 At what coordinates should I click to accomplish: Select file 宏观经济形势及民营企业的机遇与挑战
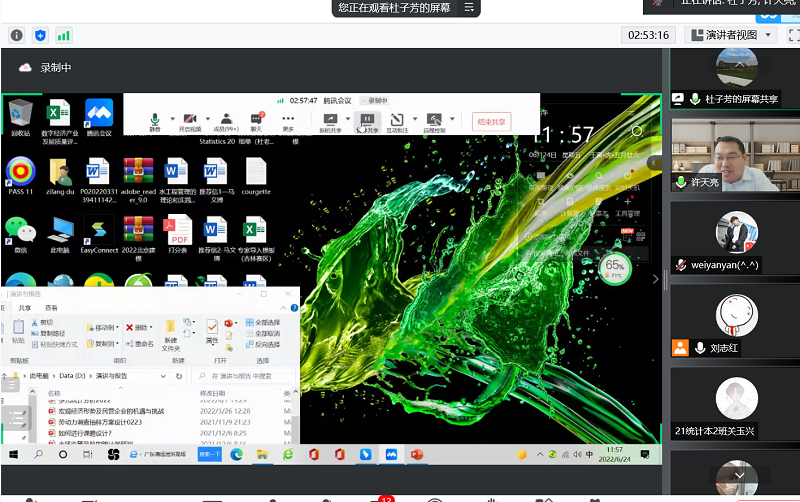[111, 411]
